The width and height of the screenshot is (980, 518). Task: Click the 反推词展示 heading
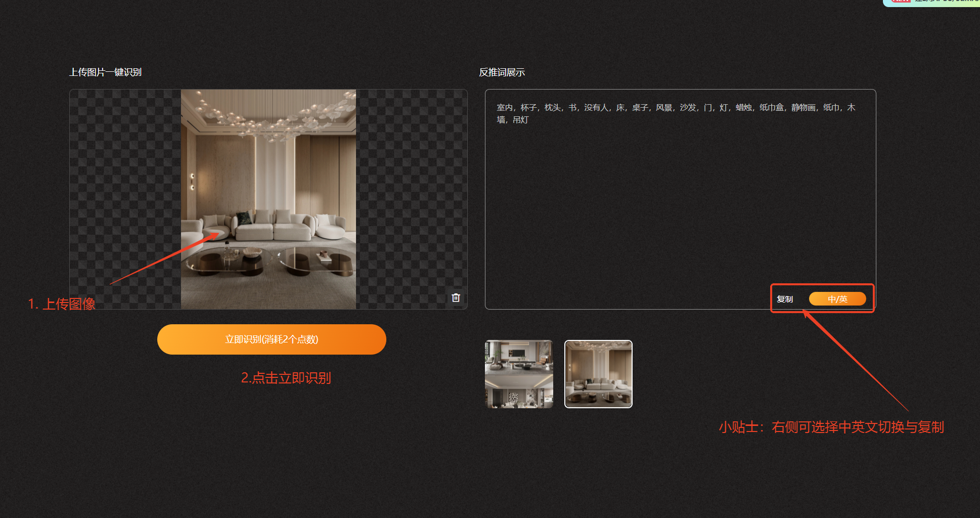coord(502,72)
